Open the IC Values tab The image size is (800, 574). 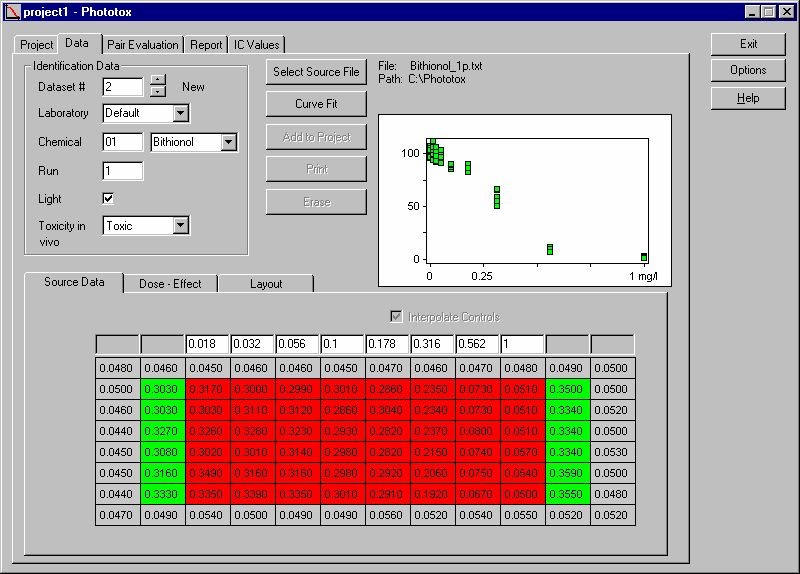[x=257, y=45]
